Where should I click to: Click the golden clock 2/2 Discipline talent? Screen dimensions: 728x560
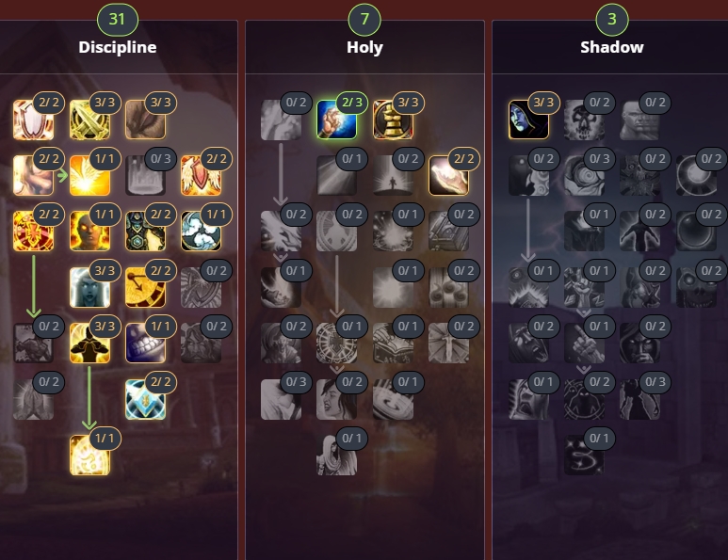click(145, 287)
